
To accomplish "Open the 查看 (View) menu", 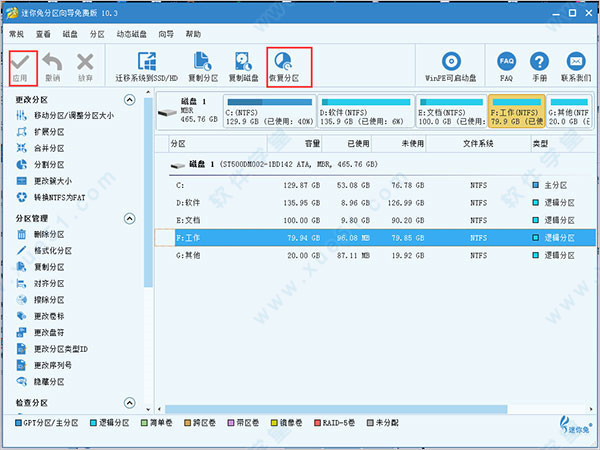I will pos(43,34).
